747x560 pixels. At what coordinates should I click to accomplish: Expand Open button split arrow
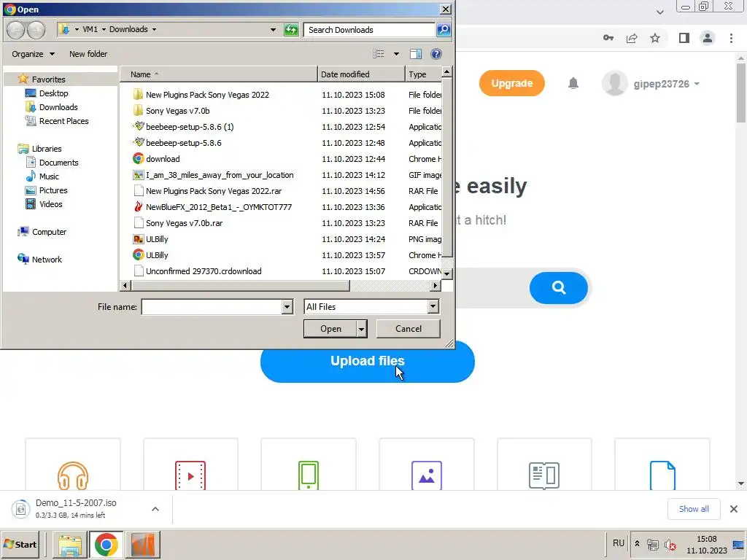pyautogui.click(x=362, y=329)
